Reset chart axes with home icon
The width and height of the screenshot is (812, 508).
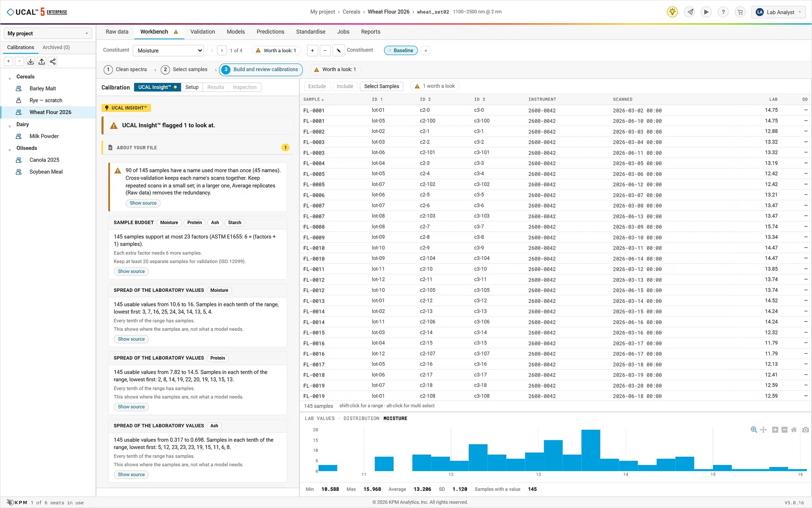794,430
